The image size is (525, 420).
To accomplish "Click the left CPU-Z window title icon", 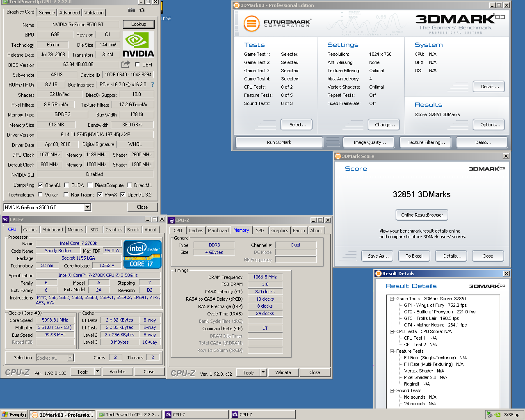I will pyautogui.click(x=6, y=219).
